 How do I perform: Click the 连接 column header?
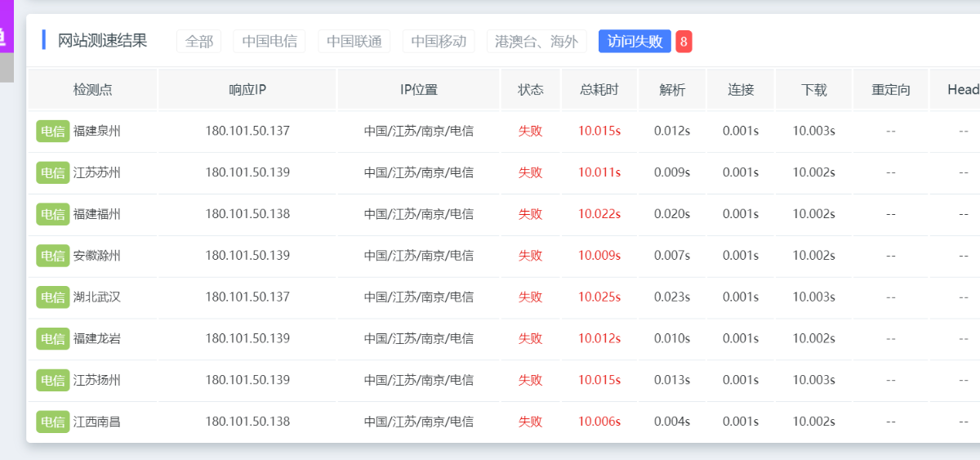click(741, 90)
